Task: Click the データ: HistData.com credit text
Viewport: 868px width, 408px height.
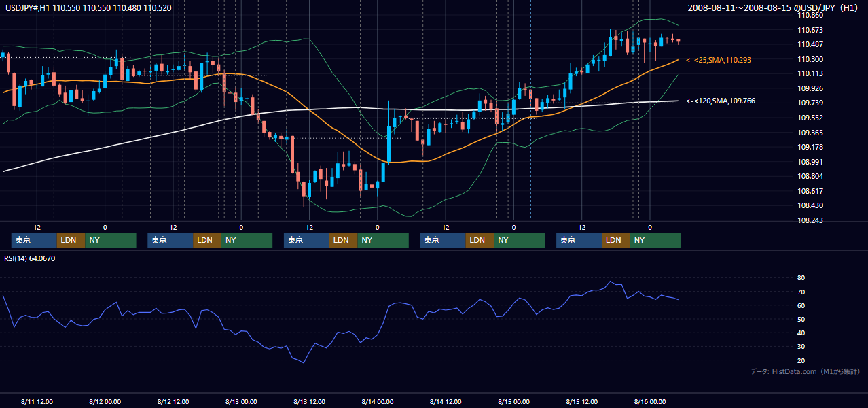Action: pyautogui.click(x=806, y=371)
